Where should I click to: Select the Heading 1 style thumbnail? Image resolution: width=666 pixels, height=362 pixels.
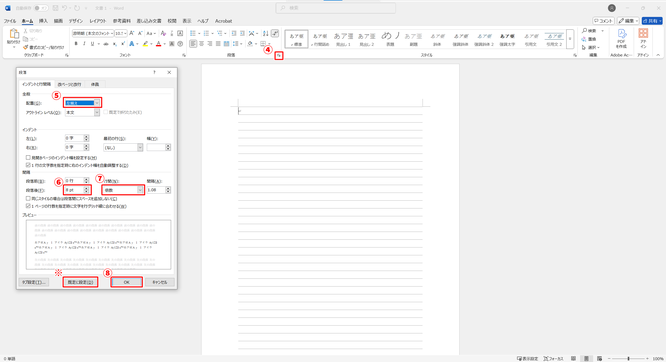[343, 39]
